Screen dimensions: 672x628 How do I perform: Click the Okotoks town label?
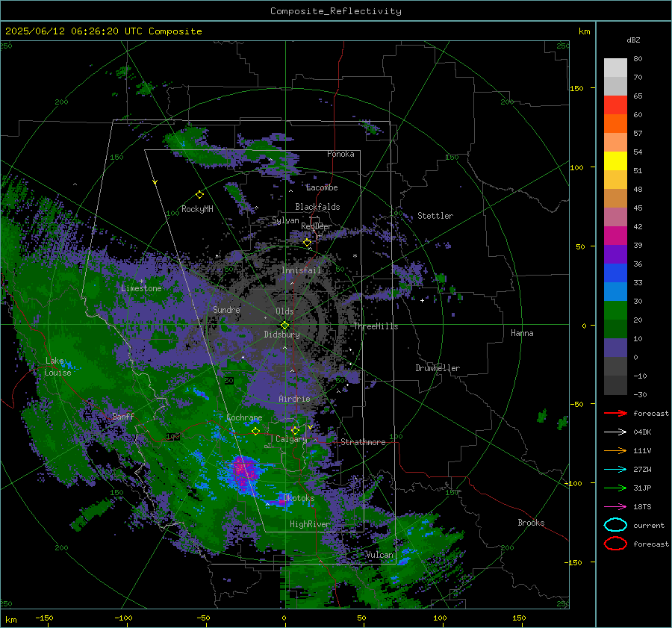pyautogui.click(x=299, y=498)
